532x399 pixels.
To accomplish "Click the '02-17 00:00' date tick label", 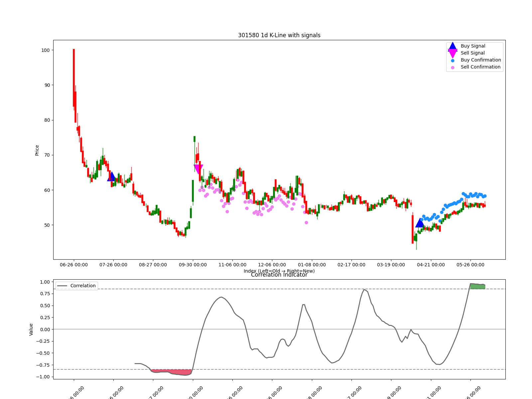I will pyautogui.click(x=351, y=265).
